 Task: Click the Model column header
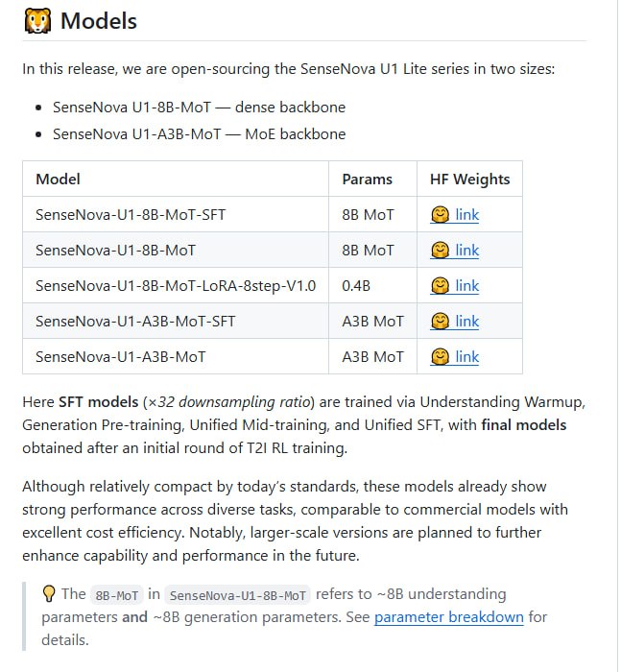[58, 180]
